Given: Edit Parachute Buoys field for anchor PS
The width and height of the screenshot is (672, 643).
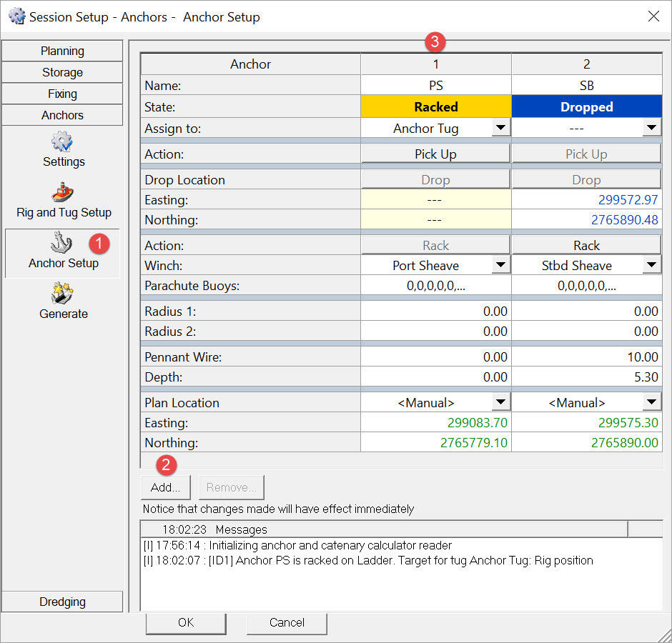Looking at the screenshot, I should [x=435, y=286].
